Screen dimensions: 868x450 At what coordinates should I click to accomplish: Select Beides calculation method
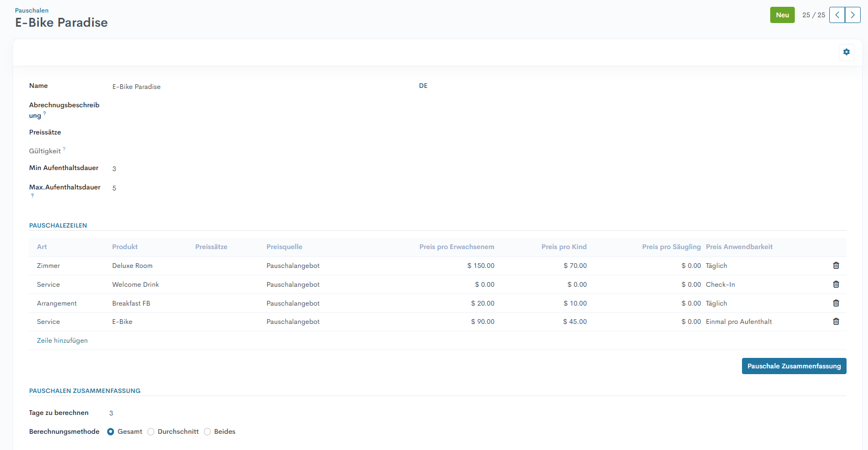click(x=208, y=432)
